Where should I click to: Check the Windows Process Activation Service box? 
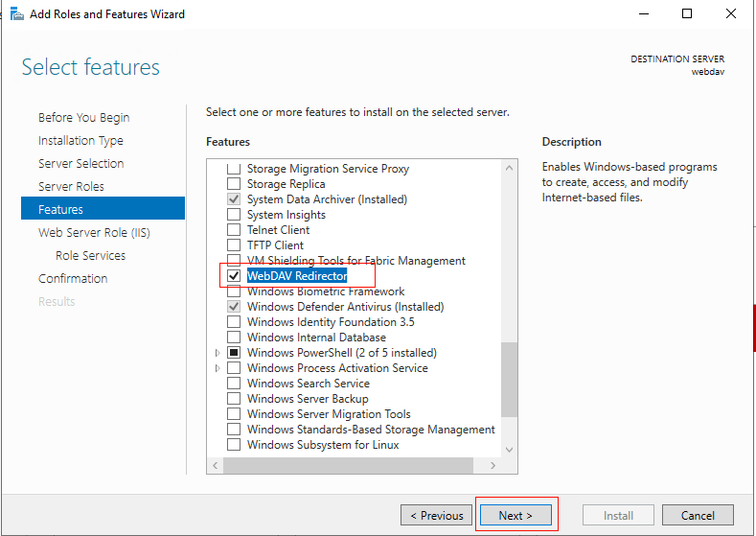tap(234, 368)
